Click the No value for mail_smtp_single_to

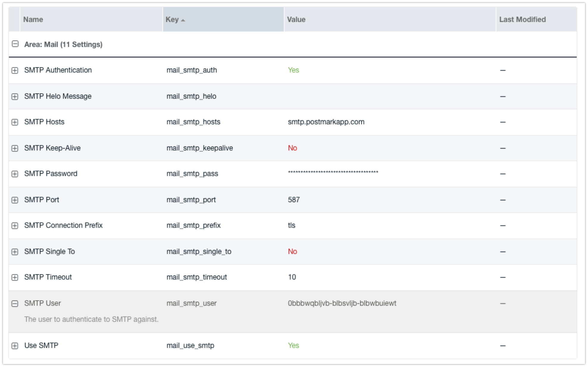pos(293,251)
